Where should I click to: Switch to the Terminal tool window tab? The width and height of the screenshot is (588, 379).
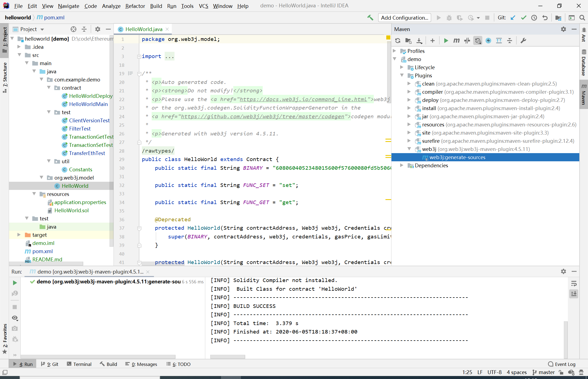click(79, 364)
